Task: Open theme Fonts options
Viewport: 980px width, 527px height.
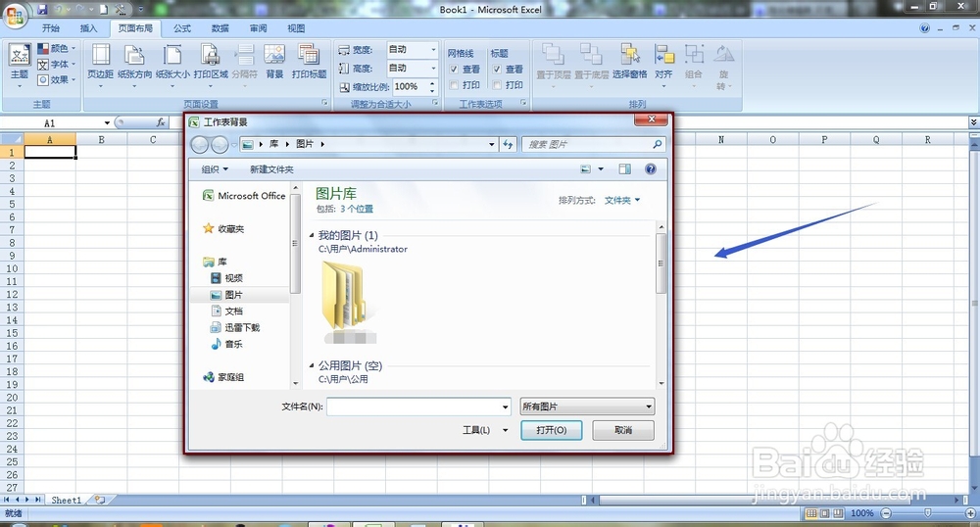Action: (56, 64)
